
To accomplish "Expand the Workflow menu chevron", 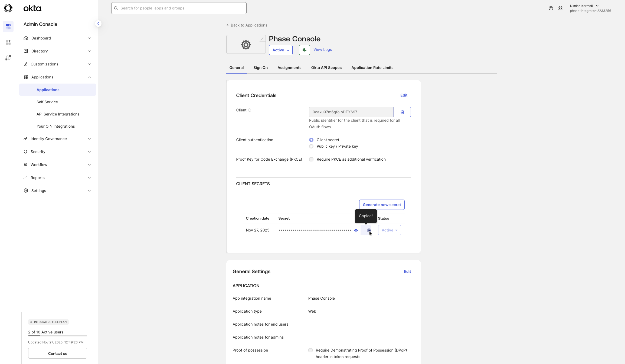I will 89,165.
